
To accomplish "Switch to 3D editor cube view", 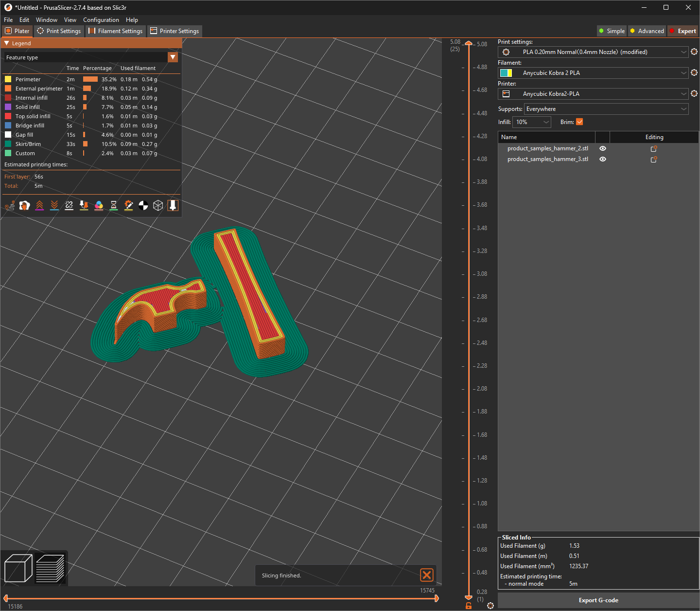I will pos(18,568).
